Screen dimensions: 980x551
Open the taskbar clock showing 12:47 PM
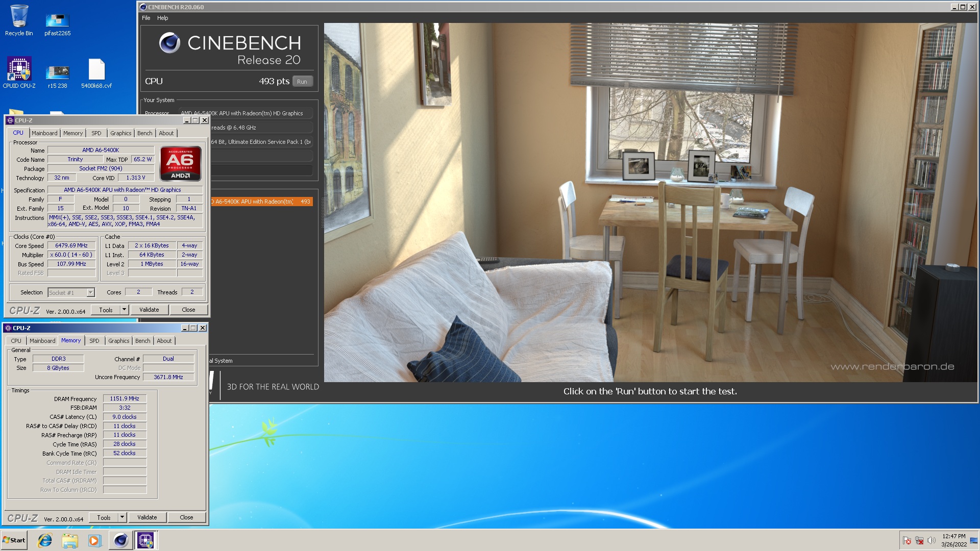click(953, 540)
